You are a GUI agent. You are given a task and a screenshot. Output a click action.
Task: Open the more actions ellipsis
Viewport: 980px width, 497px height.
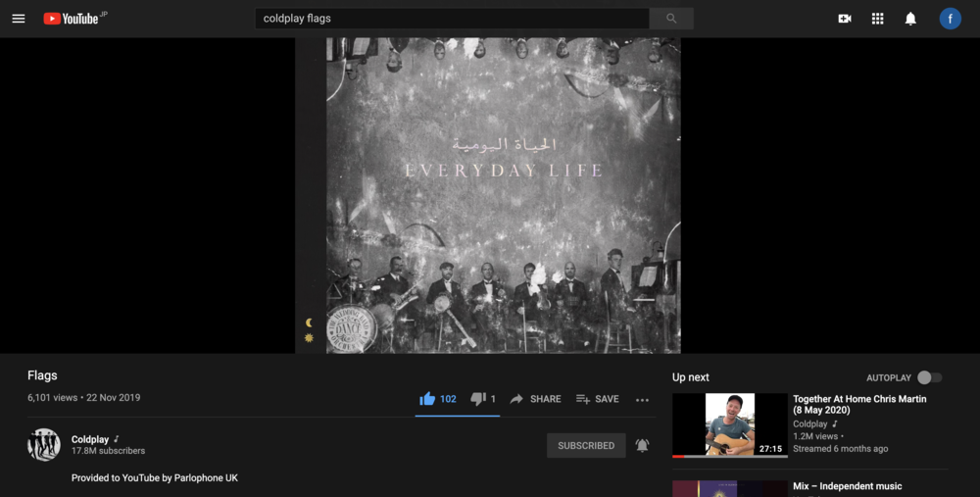point(642,400)
